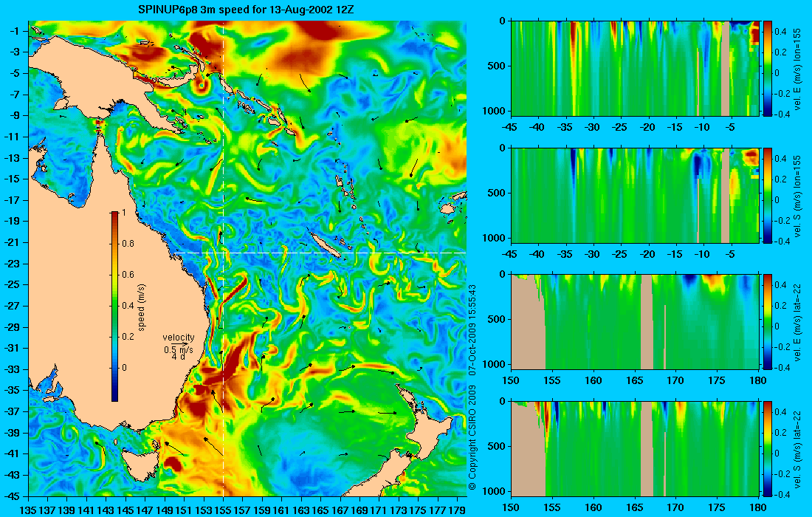Click the "147" longitude tick label

point(145,510)
